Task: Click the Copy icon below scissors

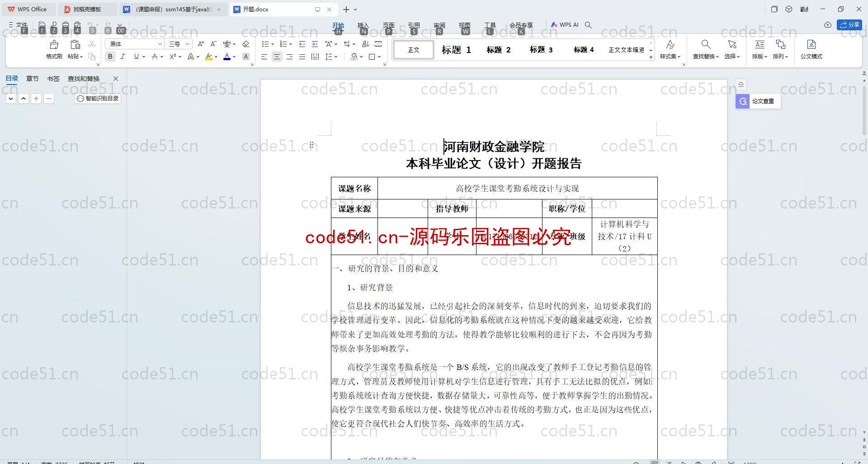Action: (92, 57)
